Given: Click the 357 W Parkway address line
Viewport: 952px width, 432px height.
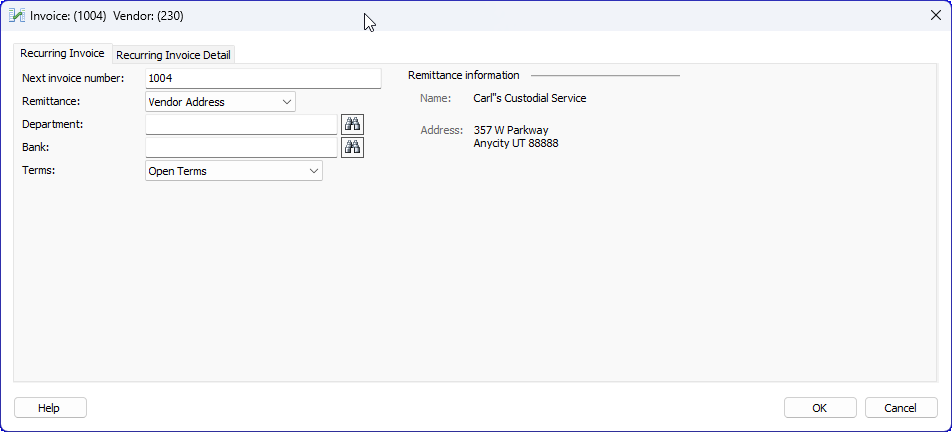Looking at the screenshot, I should click(510, 130).
